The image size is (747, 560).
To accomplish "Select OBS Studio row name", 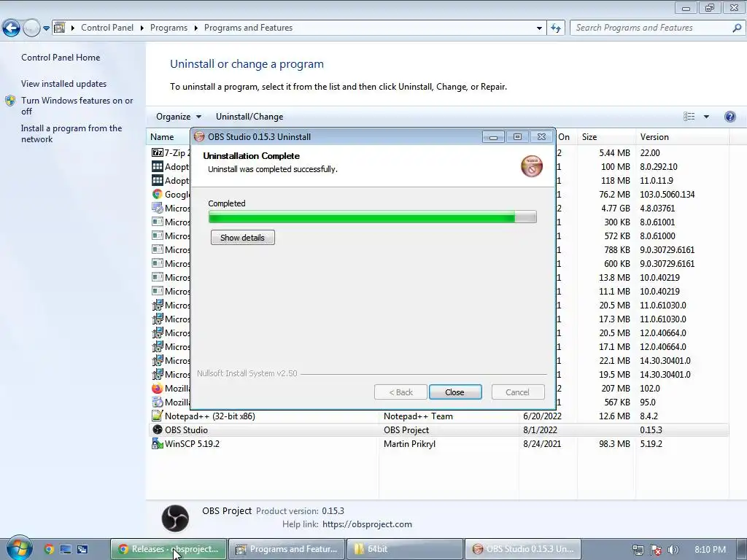I will pos(186,430).
